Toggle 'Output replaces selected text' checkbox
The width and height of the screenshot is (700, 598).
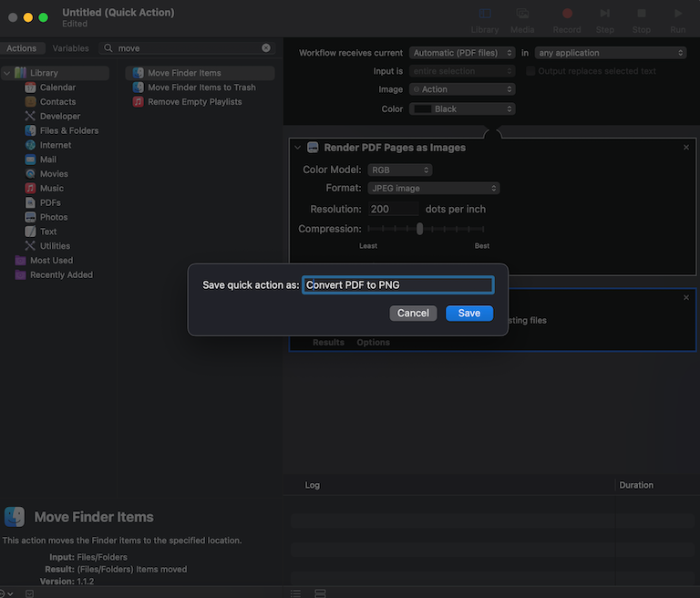[530, 71]
